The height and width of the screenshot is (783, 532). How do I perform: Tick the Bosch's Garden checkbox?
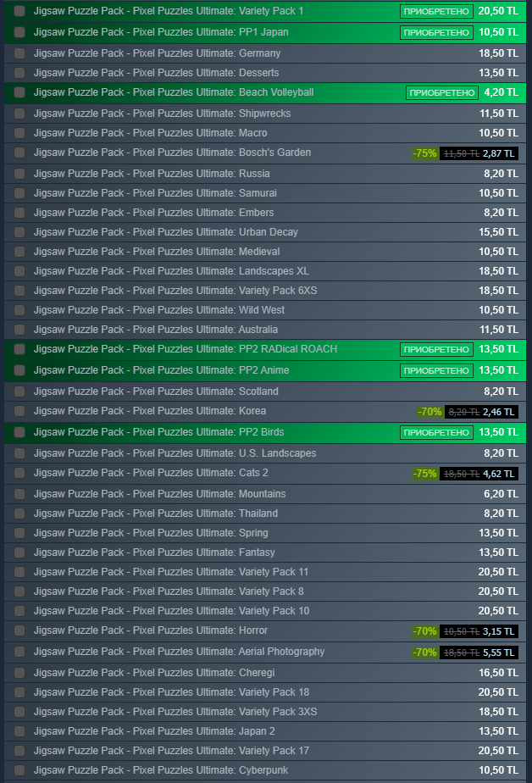click(x=19, y=153)
